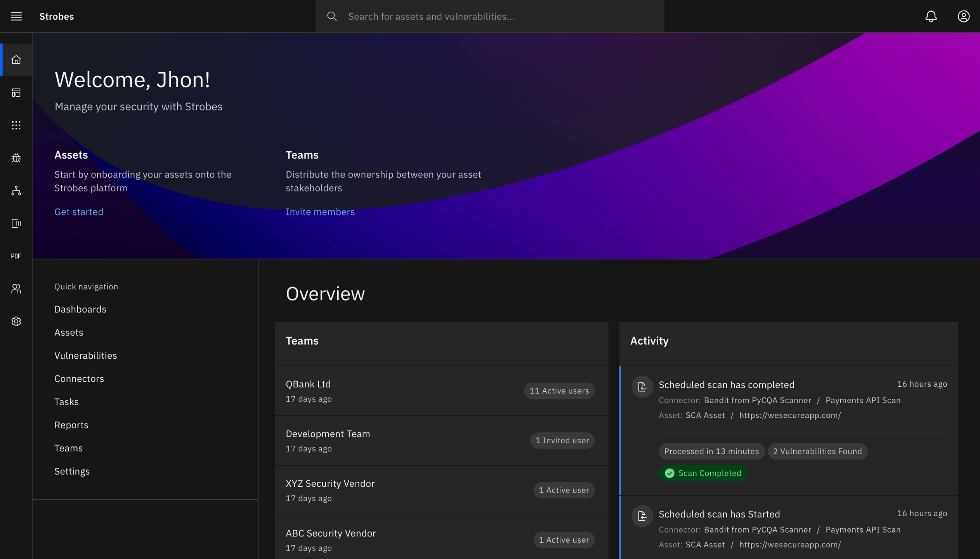Click the assets and vulnerabilities search field
Image resolution: width=980 pixels, height=559 pixels.
click(490, 16)
